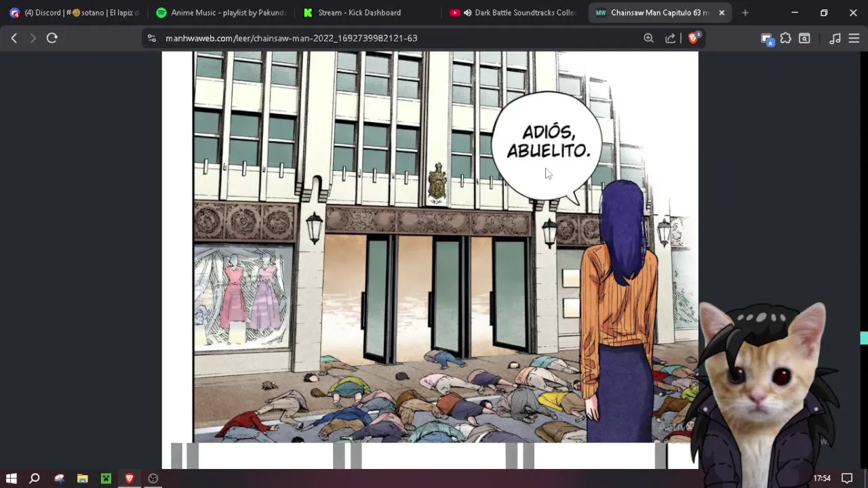Image resolution: width=868 pixels, height=488 pixels.
Task: Click the Brave browser taskbar icon
Action: point(130,479)
